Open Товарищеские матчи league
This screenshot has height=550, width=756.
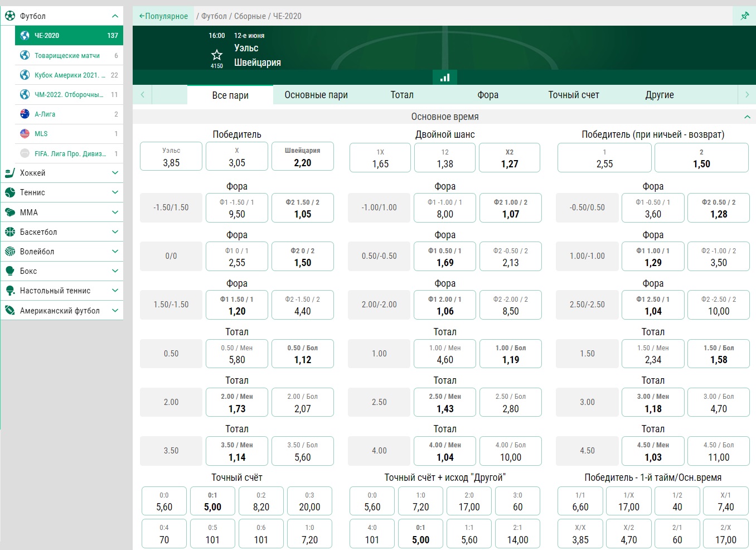click(x=69, y=55)
